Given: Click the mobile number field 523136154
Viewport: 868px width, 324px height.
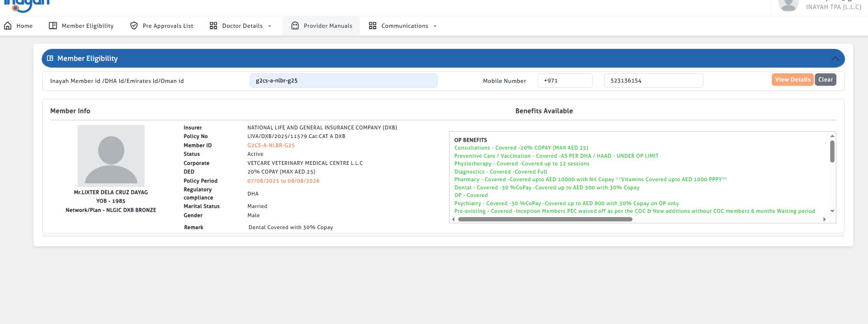Looking at the screenshot, I should (x=654, y=81).
